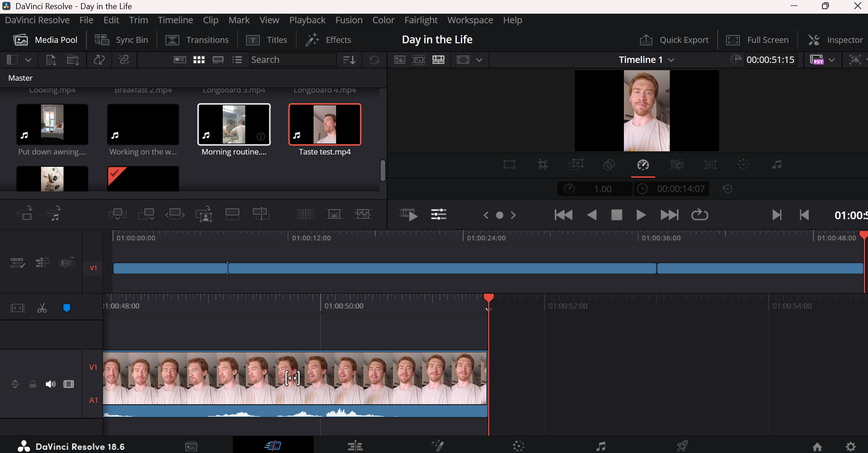Toggle loop playback button
Viewport: 868px width, 453px height.
[x=700, y=215]
